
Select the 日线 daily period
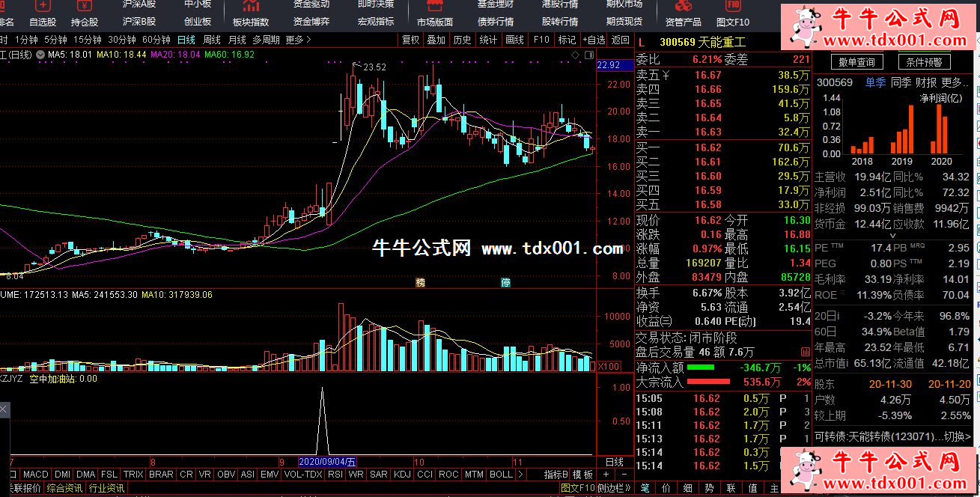click(x=186, y=40)
